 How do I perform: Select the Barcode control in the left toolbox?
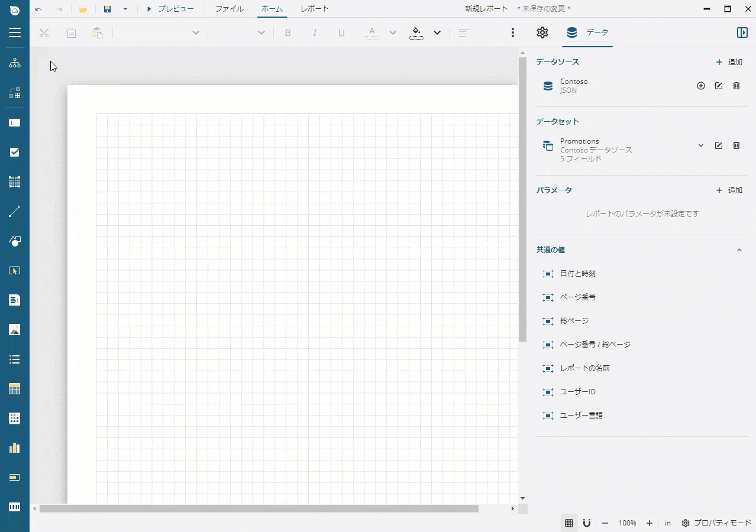click(x=15, y=507)
